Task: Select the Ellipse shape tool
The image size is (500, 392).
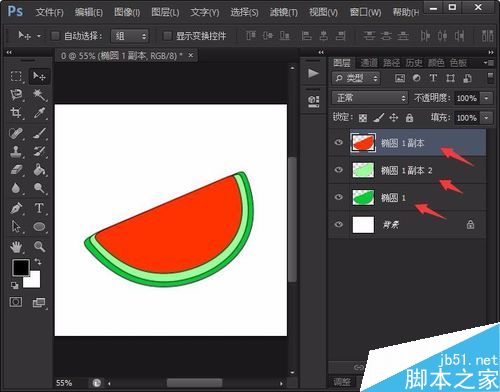Action: (39, 227)
